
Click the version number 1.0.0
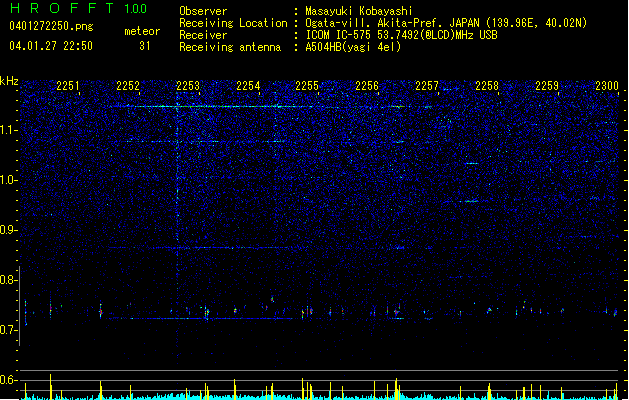click(x=136, y=8)
